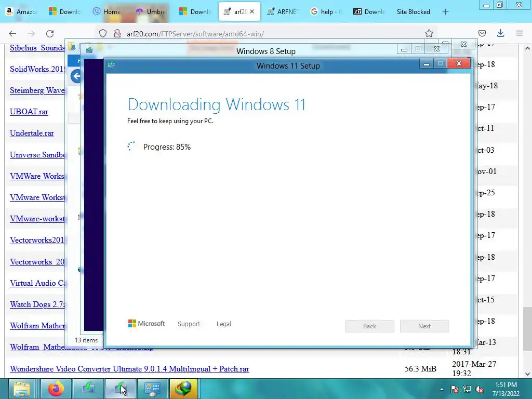Click the Next button in Windows 11 Setup
The width and height of the screenshot is (532, 399).
[424, 326]
